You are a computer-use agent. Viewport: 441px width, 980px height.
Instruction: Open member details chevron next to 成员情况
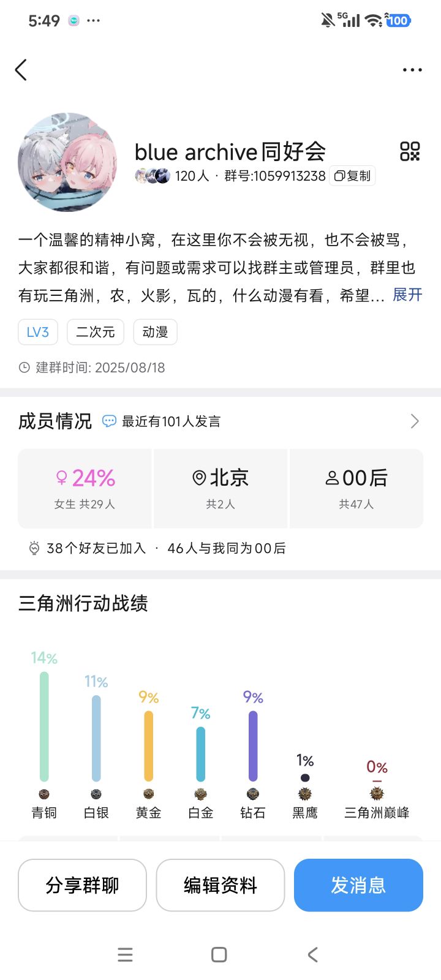tap(415, 421)
